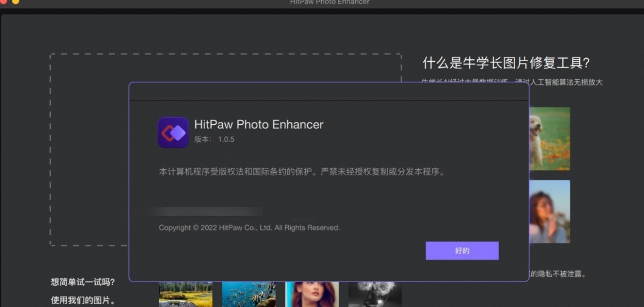Click the HitPaw Photo Enhancer dialog title
Screen dimensions: 644x307
click(259, 124)
